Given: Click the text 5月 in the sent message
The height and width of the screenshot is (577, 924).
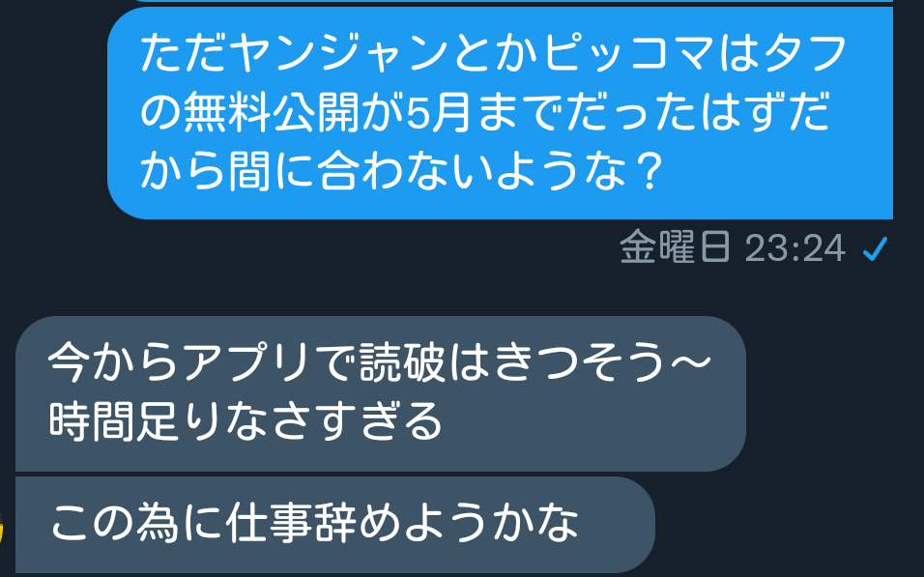Looking at the screenshot, I should pos(439,112).
